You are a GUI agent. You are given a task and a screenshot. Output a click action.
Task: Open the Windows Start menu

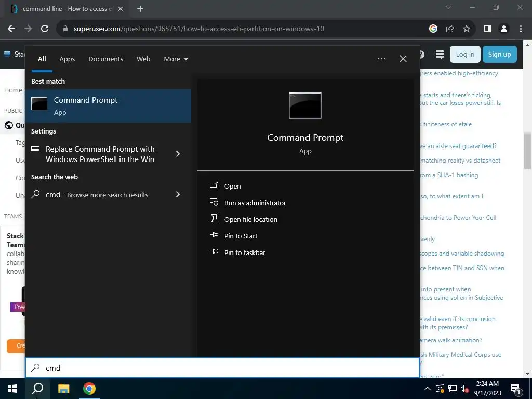12,389
